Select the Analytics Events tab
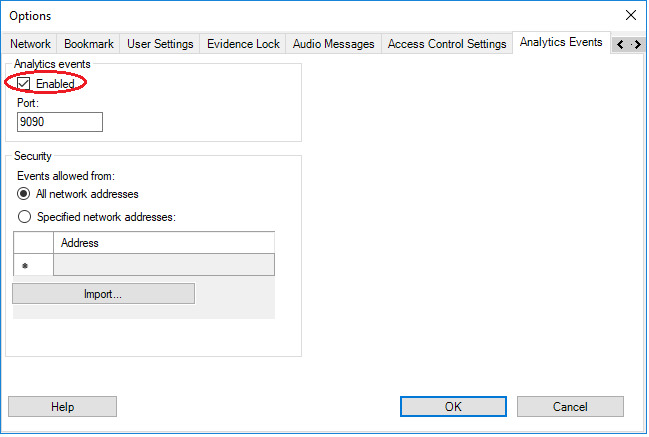Viewport: 649px width, 437px height. click(x=560, y=43)
